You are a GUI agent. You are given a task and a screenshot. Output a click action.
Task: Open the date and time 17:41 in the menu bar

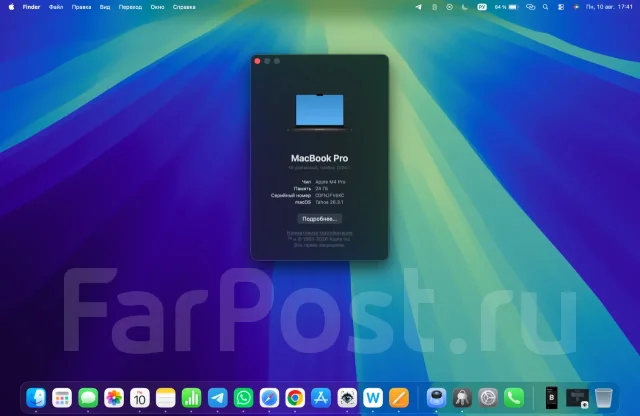pos(609,7)
